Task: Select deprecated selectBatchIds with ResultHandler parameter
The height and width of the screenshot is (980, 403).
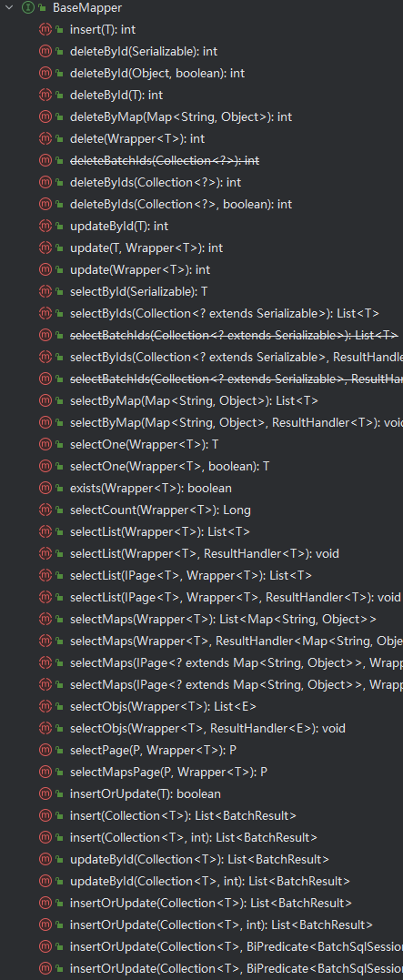Action: tap(237, 379)
